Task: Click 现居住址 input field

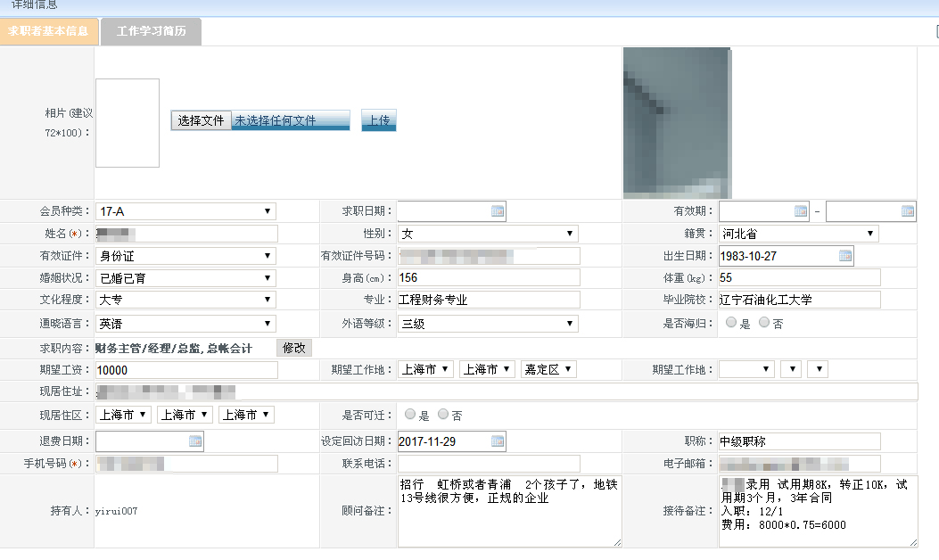Action: pyautogui.click(x=507, y=391)
